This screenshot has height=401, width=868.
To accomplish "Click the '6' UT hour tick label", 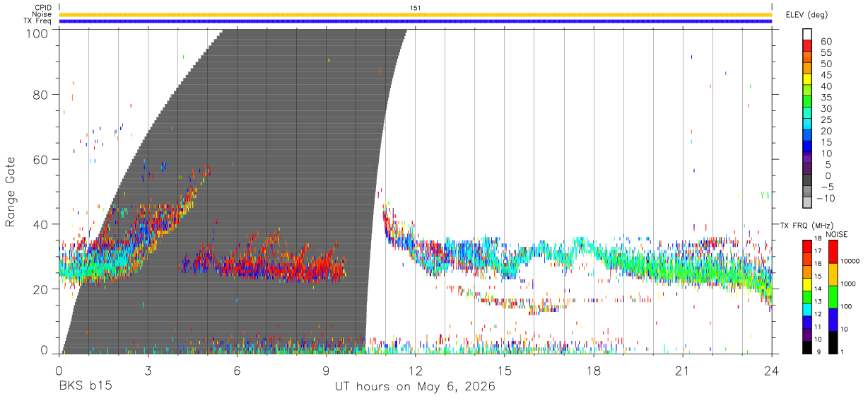I will coord(237,371).
